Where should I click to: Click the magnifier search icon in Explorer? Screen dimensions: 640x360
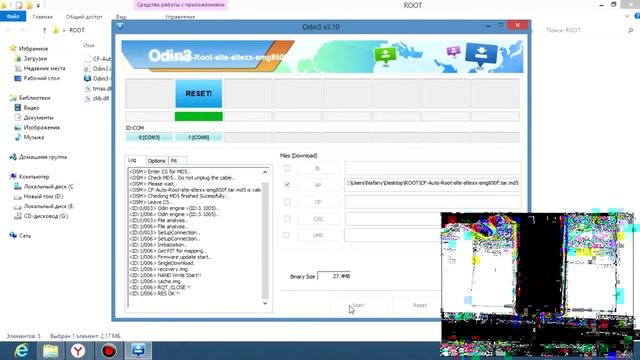pos(630,30)
